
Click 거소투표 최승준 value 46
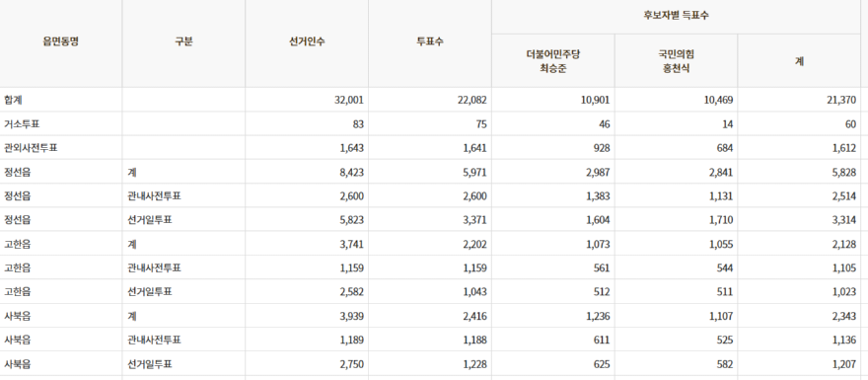[x=604, y=124]
